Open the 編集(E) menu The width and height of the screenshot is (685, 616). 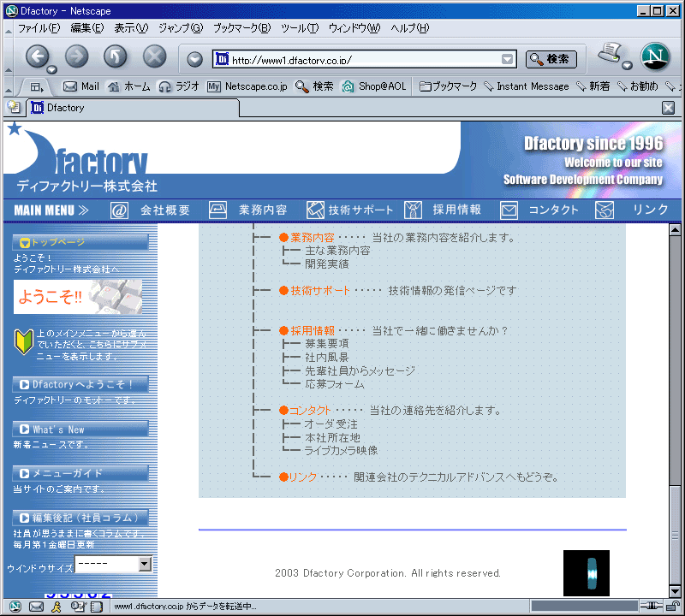click(x=87, y=28)
